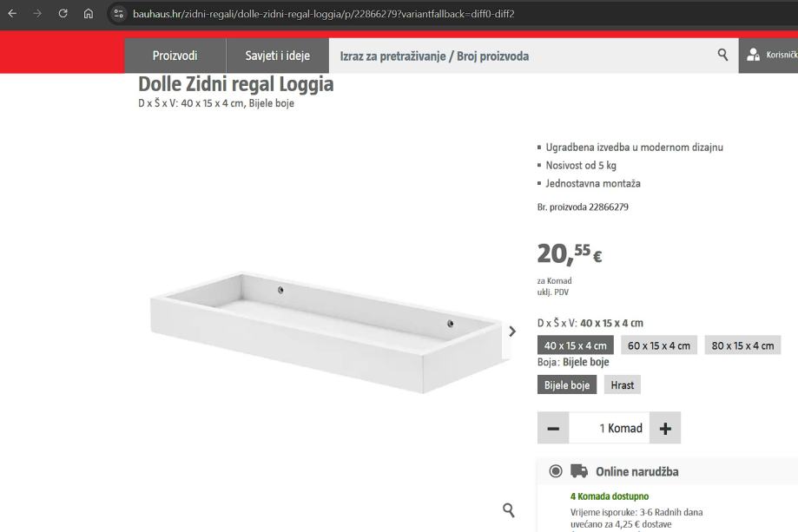This screenshot has height=532, width=798.
Task: Reload the Bauhaus product page
Action: click(x=63, y=14)
